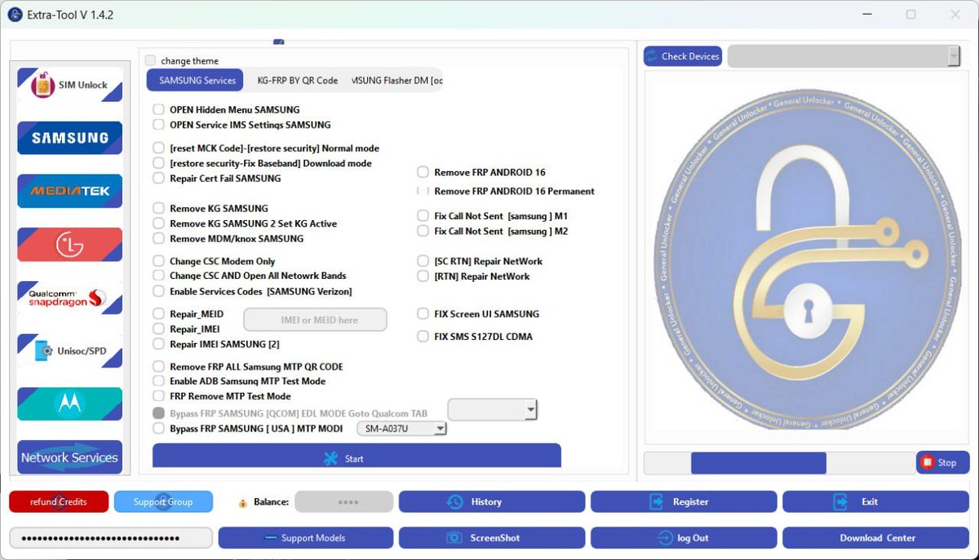Viewport: 979px width, 560px height.
Task: Tick restore security-Fix Baseband Download mode
Action: (x=158, y=163)
